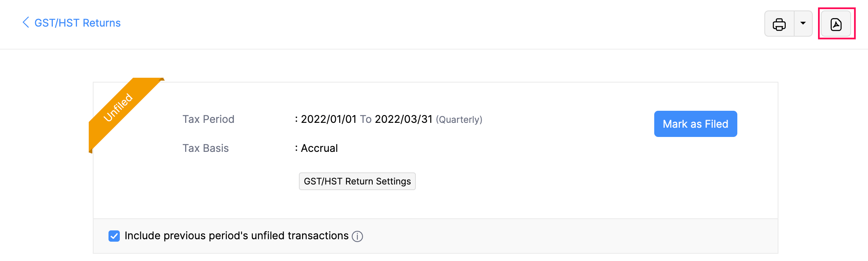Viewport: 868px width, 261px height.
Task: Click the back chevron arrow icon
Action: [x=26, y=23]
